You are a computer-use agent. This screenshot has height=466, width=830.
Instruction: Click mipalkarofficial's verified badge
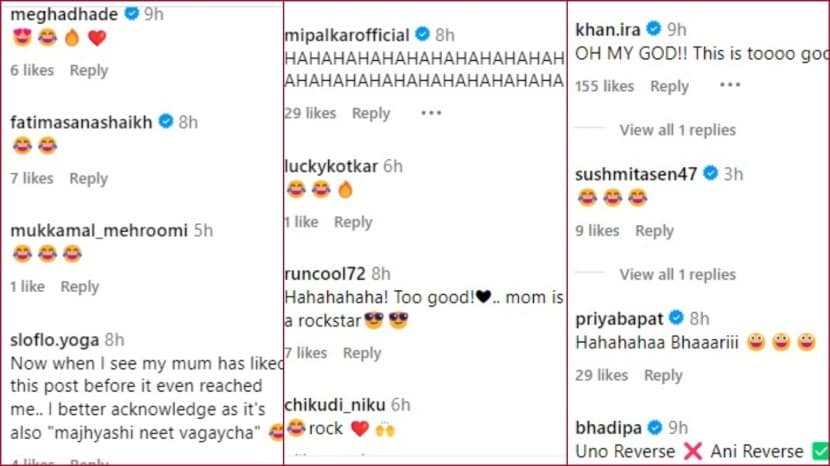pos(423,35)
